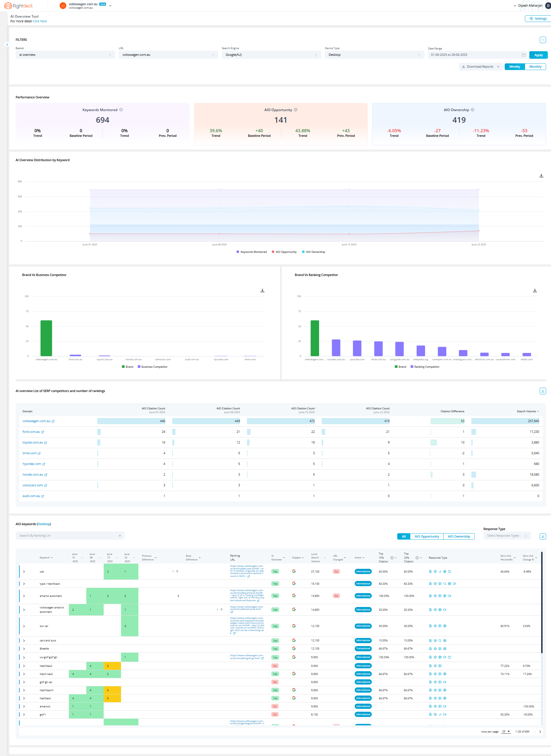
Task: Open ford.com.au external link icon
Action: tap(43, 432)
